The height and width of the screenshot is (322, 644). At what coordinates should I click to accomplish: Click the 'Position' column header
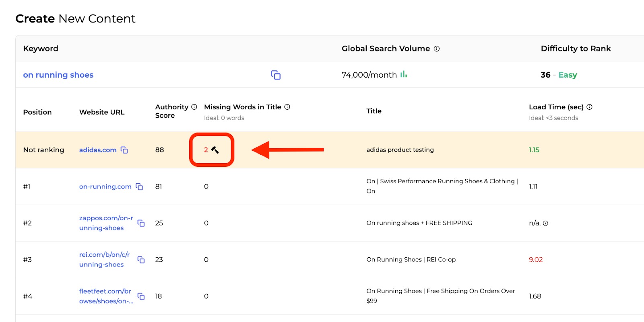37,112
